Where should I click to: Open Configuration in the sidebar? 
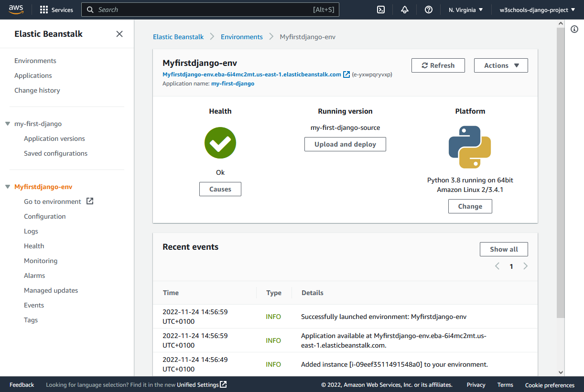point(45,216)
